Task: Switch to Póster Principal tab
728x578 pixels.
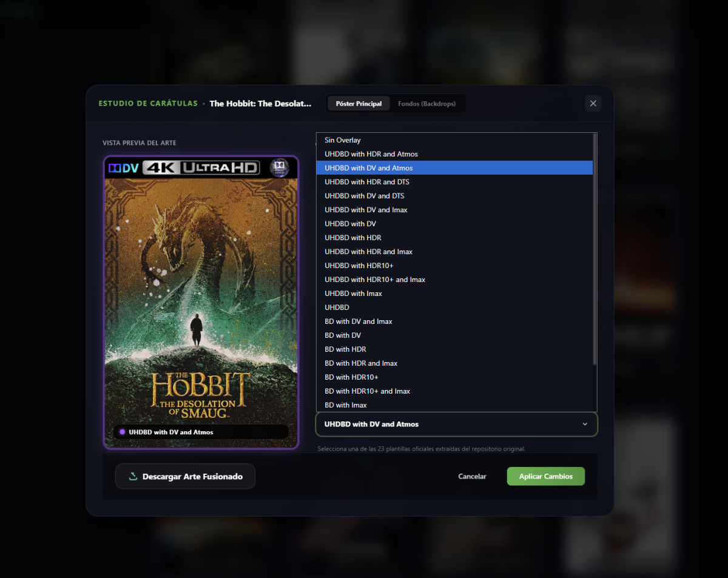Action: click(359, 104)
